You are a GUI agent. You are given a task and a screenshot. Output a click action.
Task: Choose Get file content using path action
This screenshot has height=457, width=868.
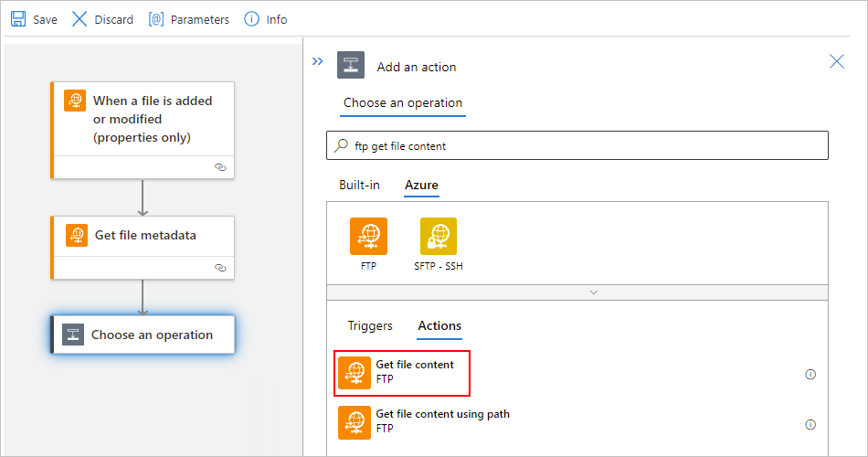pos(424,422)
